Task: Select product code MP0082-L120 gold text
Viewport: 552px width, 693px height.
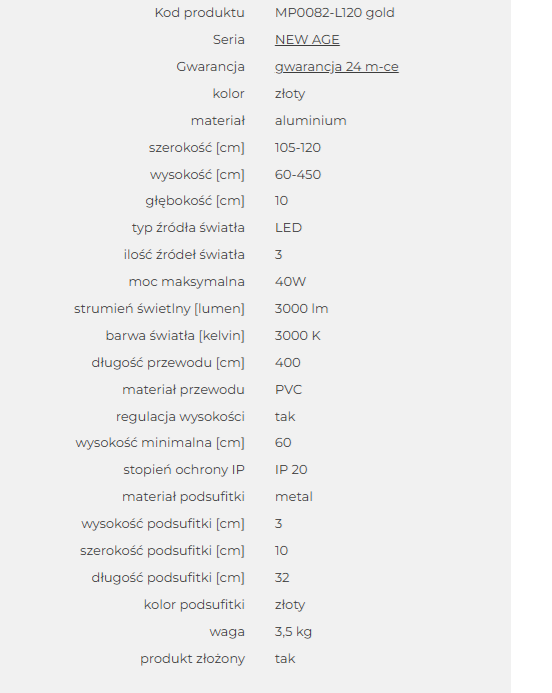Action: coord(335,13)
